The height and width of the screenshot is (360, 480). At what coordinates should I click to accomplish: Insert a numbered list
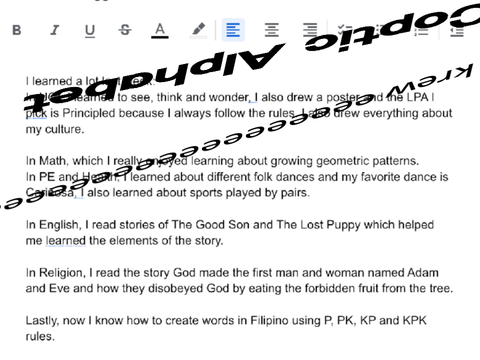pos(422,30)
